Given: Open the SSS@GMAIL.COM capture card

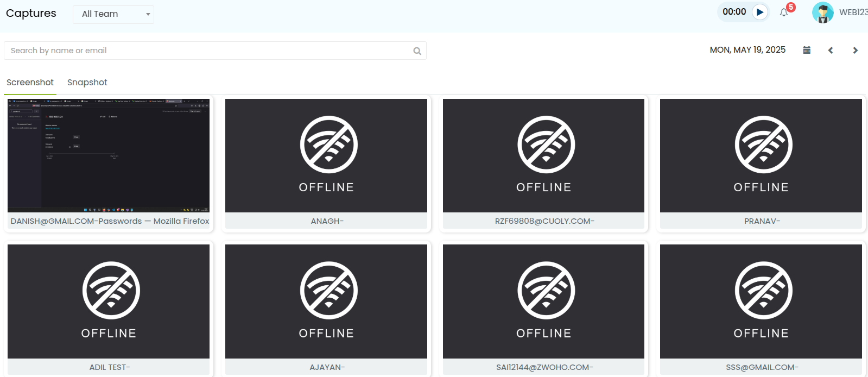Looking at the screenshot, I should pyautogui.click(x=761, y=309).
